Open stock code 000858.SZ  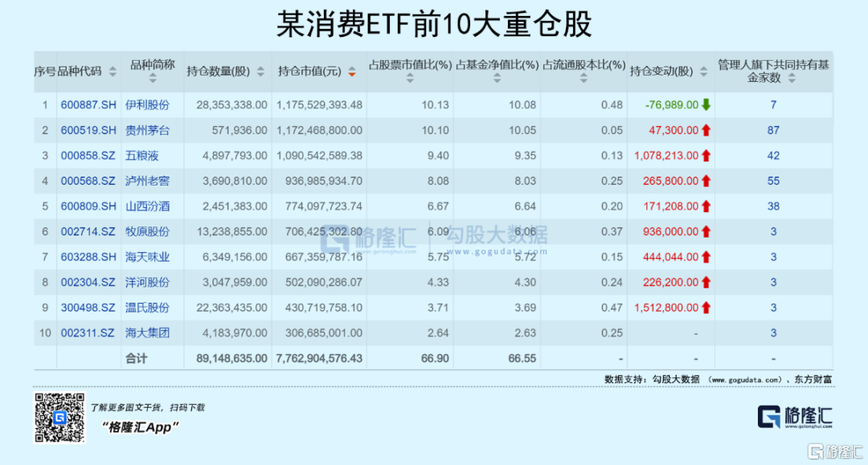pyautogui.click(x=88, y=156)
